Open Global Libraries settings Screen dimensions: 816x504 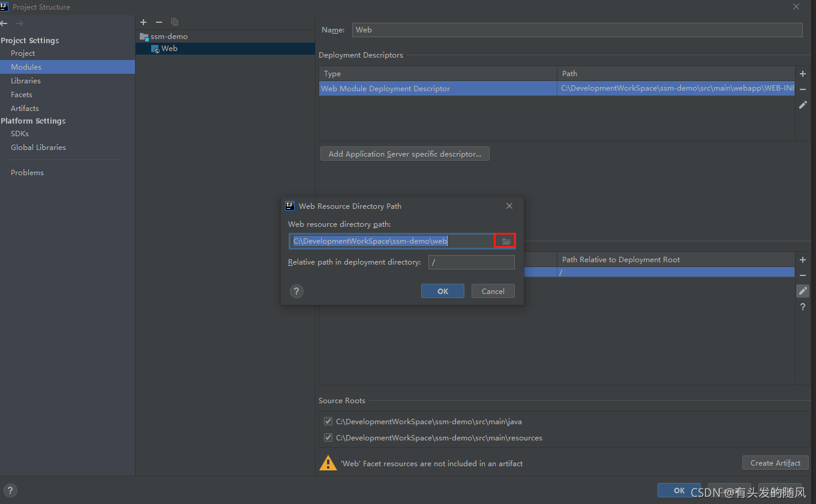(x=38, y=148)
